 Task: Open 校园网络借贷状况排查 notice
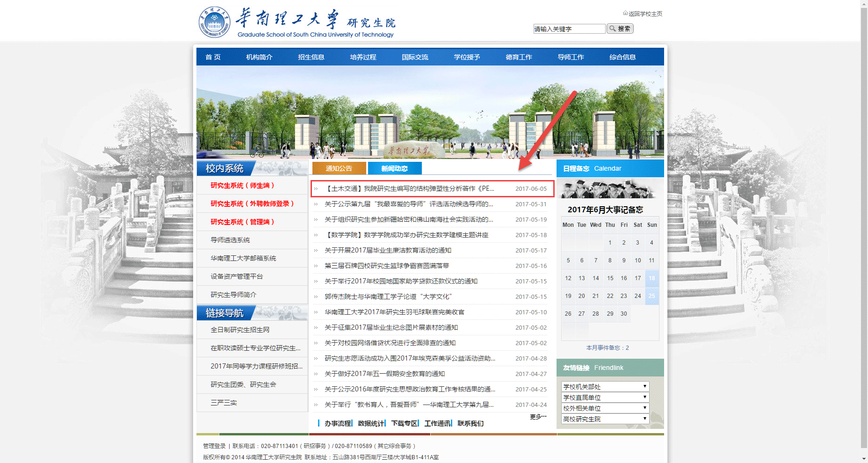click(x=390, y=343)
